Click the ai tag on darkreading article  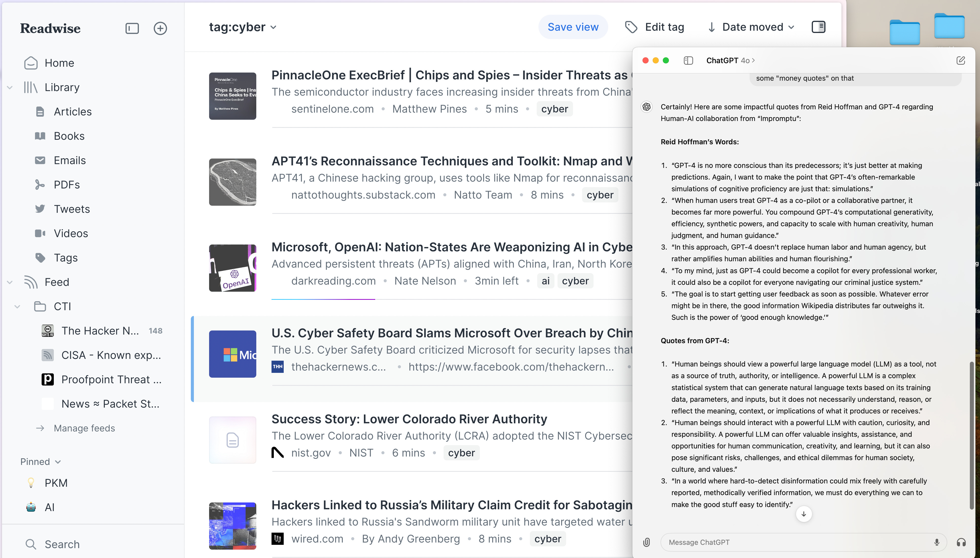[546, 281]
